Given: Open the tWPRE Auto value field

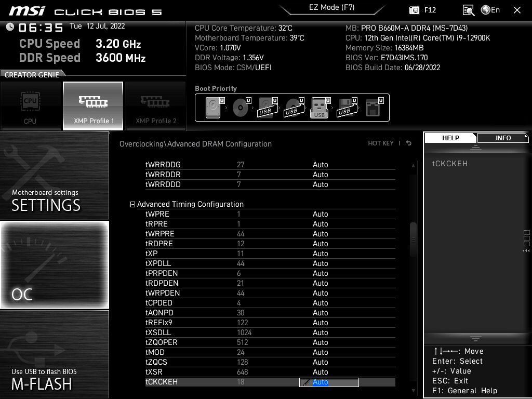Looking at the screenshot, I should click(320, 214).
